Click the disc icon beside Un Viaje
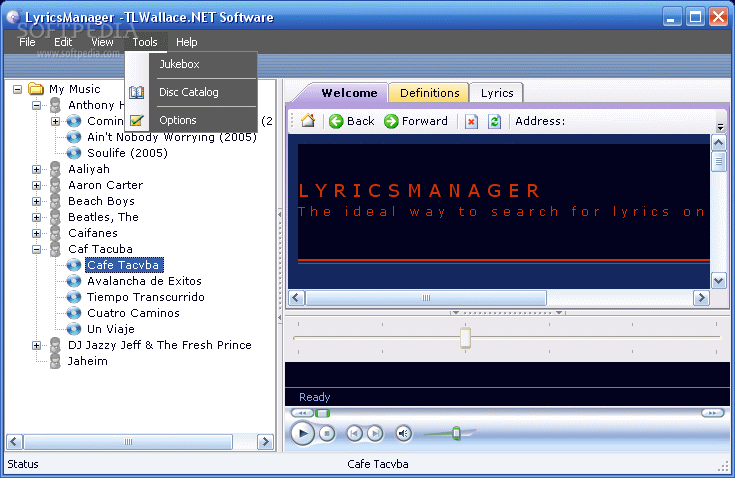The image size is (735, 478). 74,329
